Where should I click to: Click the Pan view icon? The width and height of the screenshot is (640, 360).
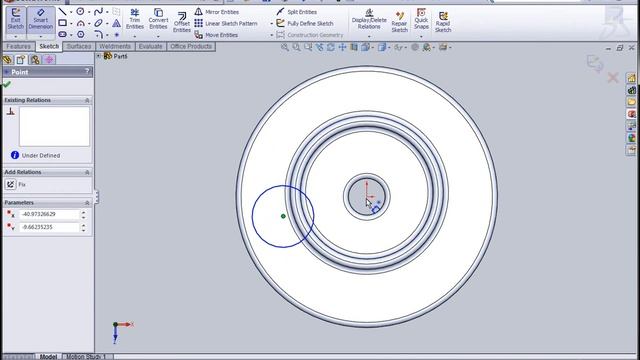coord(342,47)
